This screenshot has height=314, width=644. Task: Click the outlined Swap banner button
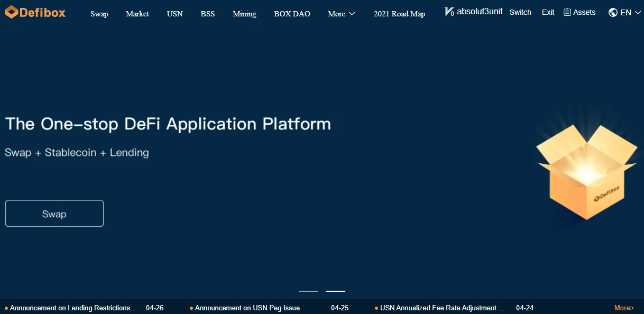click(54, 214)
